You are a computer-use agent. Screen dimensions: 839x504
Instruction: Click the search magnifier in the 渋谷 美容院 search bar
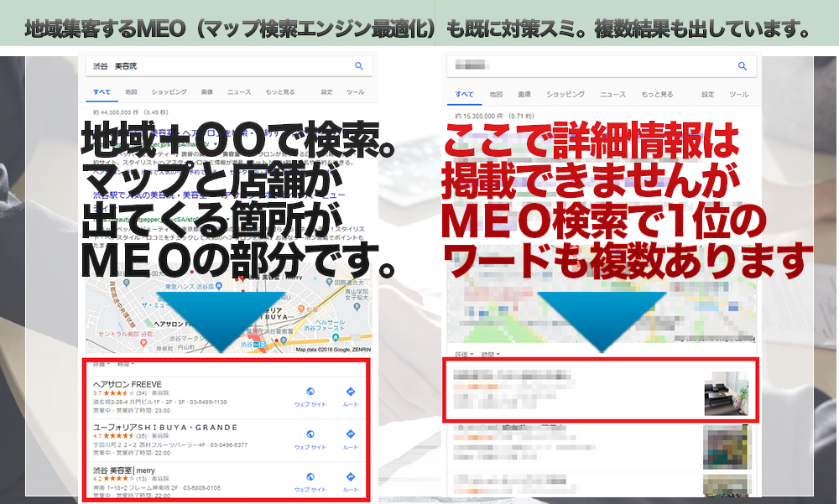point(359,66)
